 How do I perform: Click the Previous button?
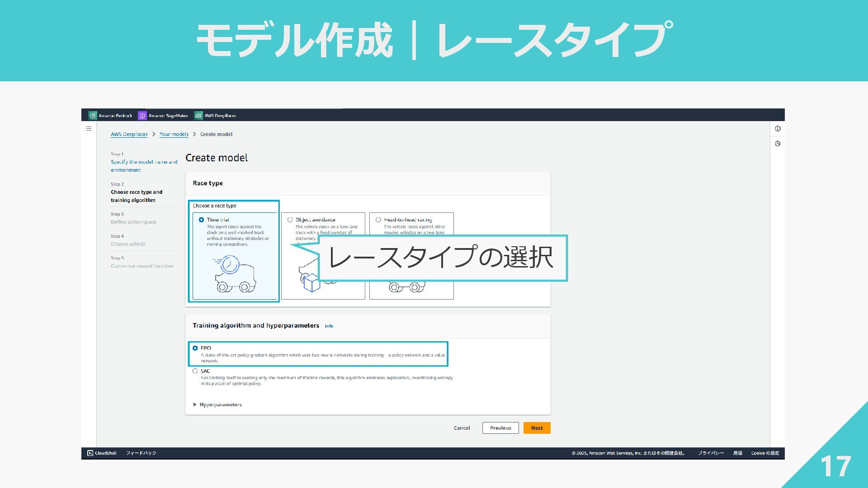(x=500, y=428)
